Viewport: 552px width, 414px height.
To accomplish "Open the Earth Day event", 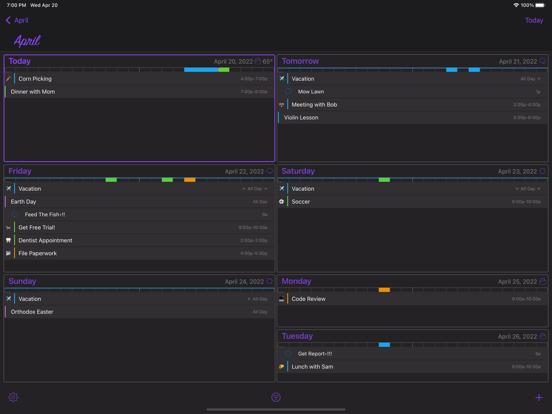I will [x=139, y=201].
